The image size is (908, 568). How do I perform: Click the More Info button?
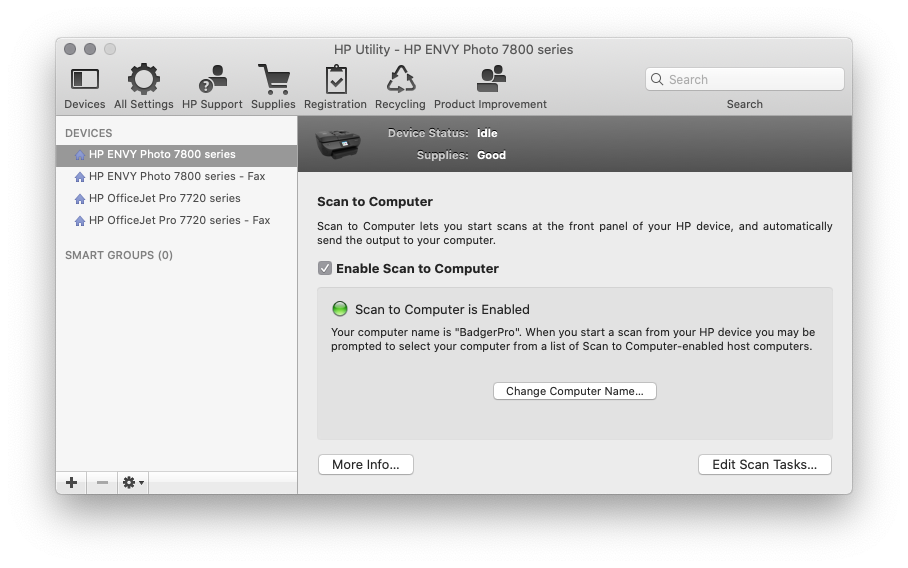[365, 465]
